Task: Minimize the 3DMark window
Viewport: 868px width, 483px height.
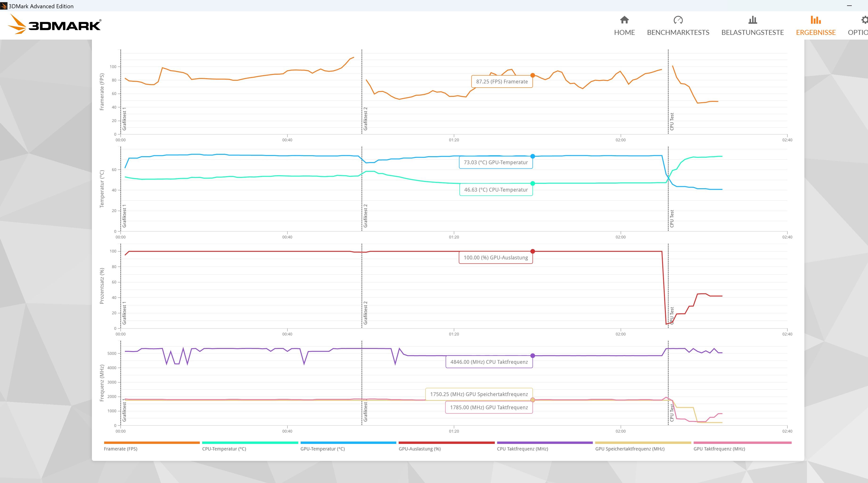Action: click(x=849, y=6)
